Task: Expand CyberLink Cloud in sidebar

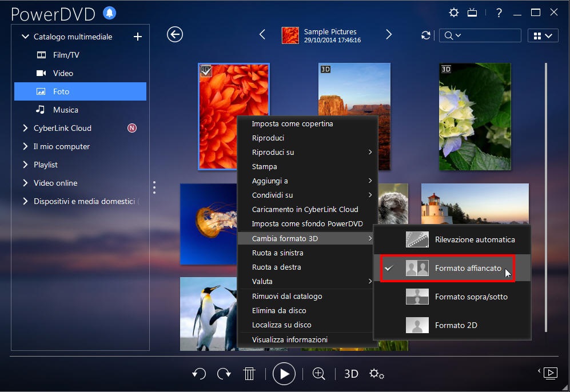Action: pyautogui.click(x=25, y=128)
